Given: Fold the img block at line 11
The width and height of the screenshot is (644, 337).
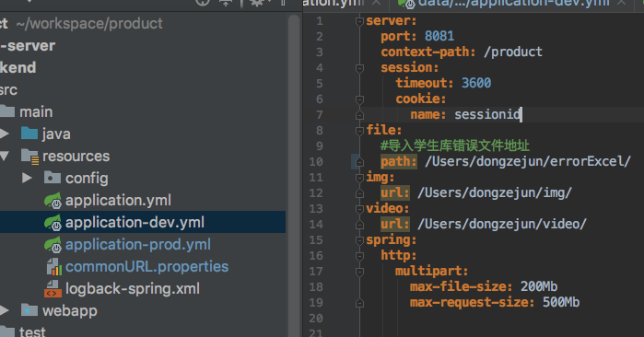Looking at the screenshot, I should coord(359,178).
